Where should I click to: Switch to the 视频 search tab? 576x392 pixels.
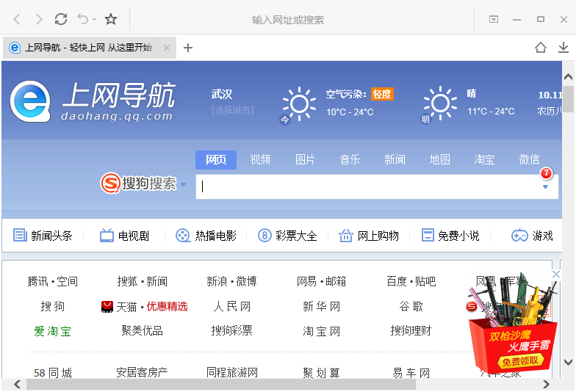click(260, 159)
